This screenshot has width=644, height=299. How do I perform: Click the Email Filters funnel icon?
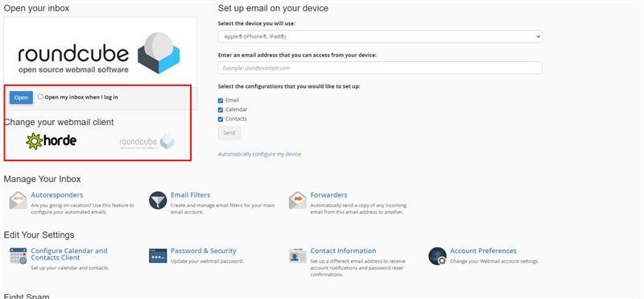point(158,201)
